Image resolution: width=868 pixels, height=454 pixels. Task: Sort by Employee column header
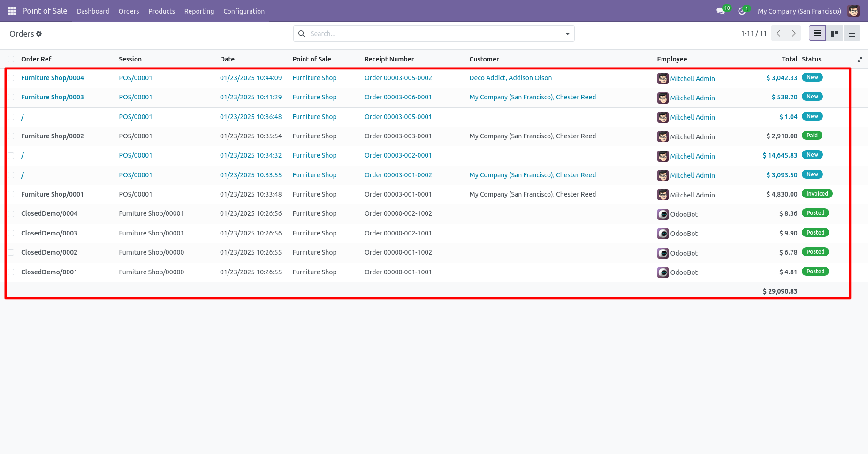point(672,59)
